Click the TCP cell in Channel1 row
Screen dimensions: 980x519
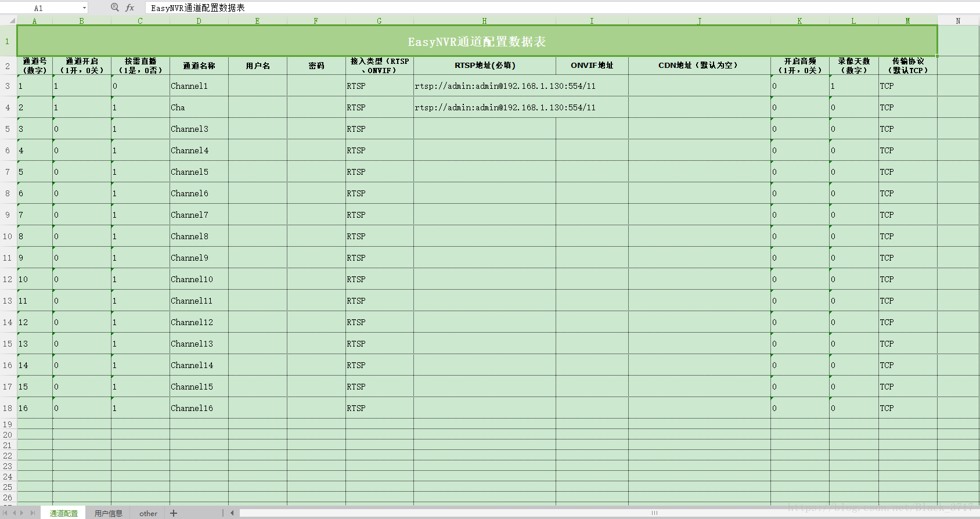pyautogui.click(x=908, y=86)
